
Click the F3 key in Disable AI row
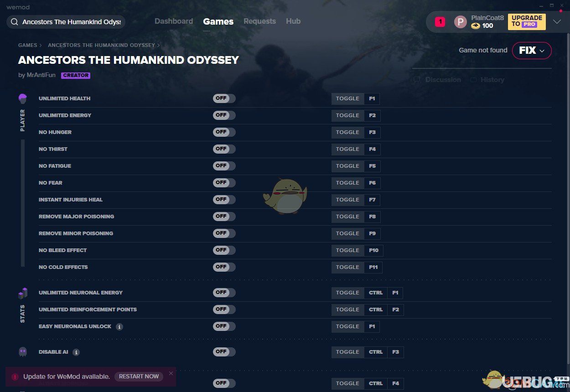tap(395, 352)
